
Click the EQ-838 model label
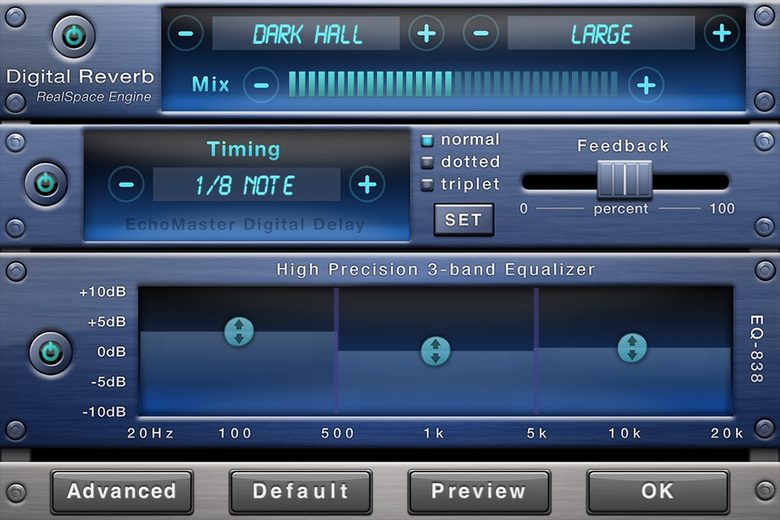pyautogui.click(x=756, y=348)
